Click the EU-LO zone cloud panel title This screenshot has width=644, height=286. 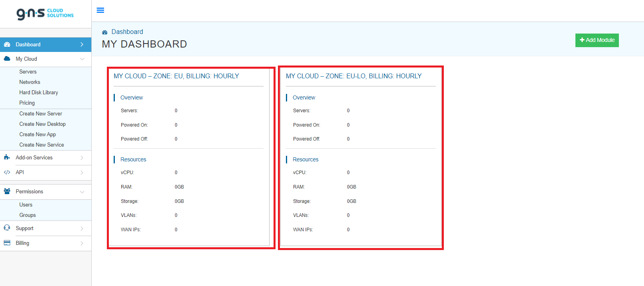pyautogui.click(x=354, y=76)
